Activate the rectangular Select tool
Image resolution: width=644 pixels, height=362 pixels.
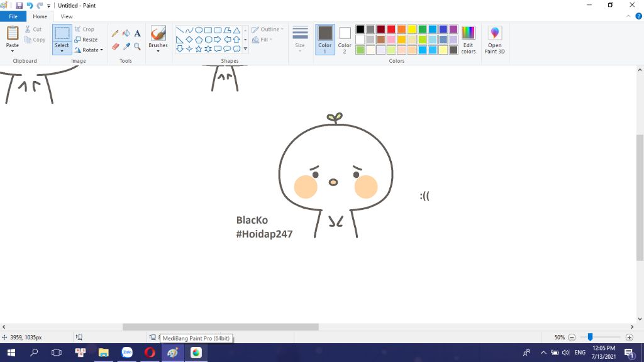[62, 34]
